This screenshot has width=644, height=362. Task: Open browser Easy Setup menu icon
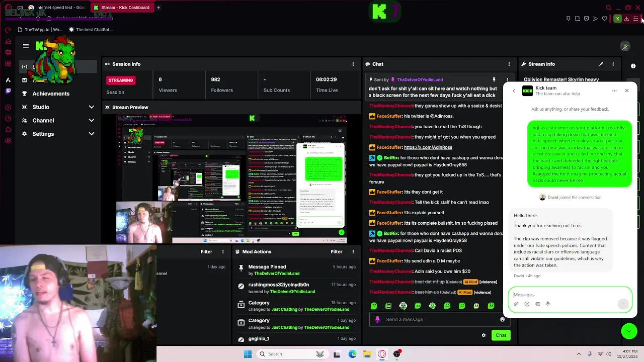pos(635,19)
